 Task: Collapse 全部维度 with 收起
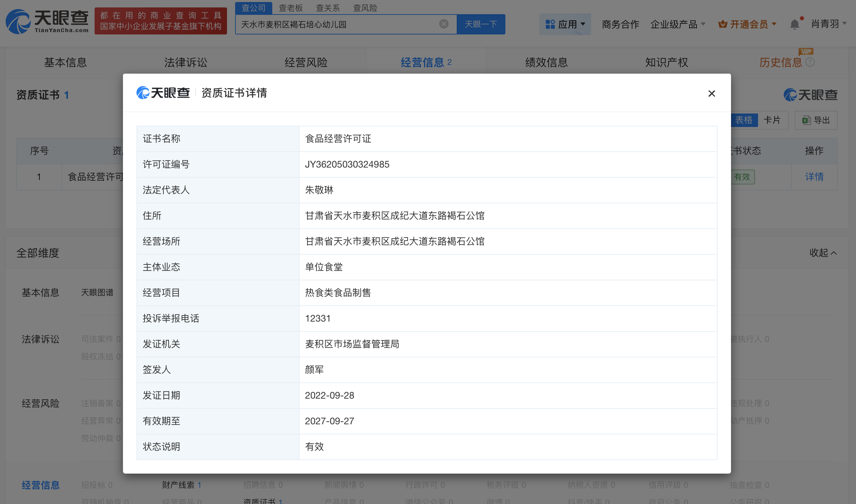pos(823,253)
